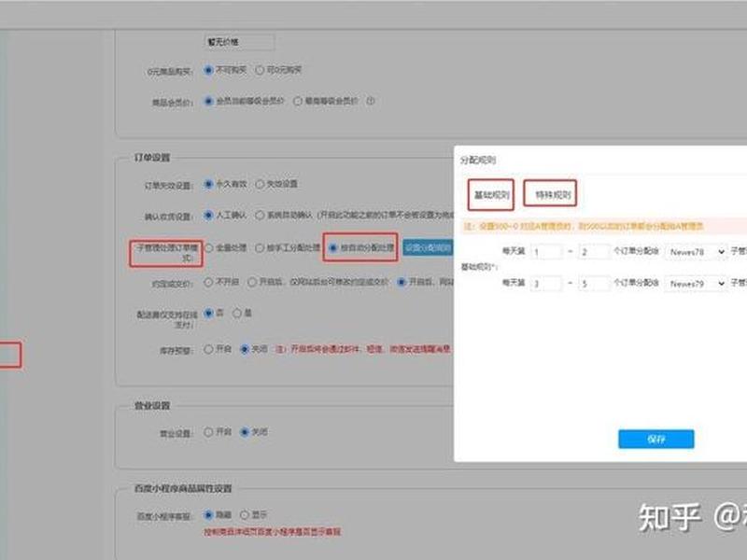Select 不可购买 for 0元商品购买

208,70
